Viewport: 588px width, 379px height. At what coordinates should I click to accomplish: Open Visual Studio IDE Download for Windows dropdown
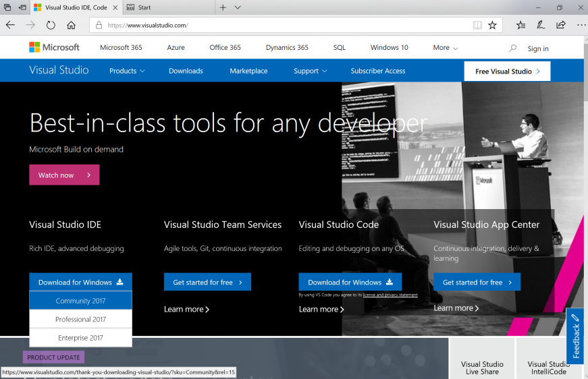[x=80, y=282]
